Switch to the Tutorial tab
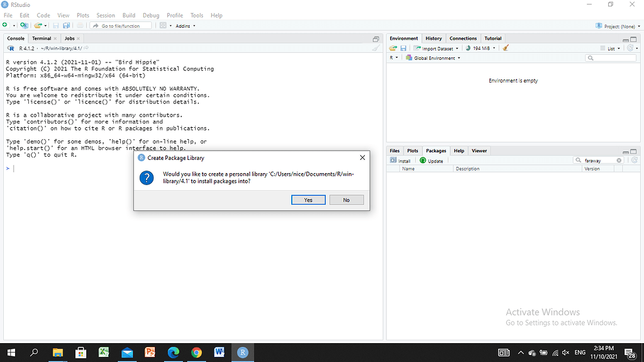Screen dimensions: 644x362 click(x=493, y=38)
